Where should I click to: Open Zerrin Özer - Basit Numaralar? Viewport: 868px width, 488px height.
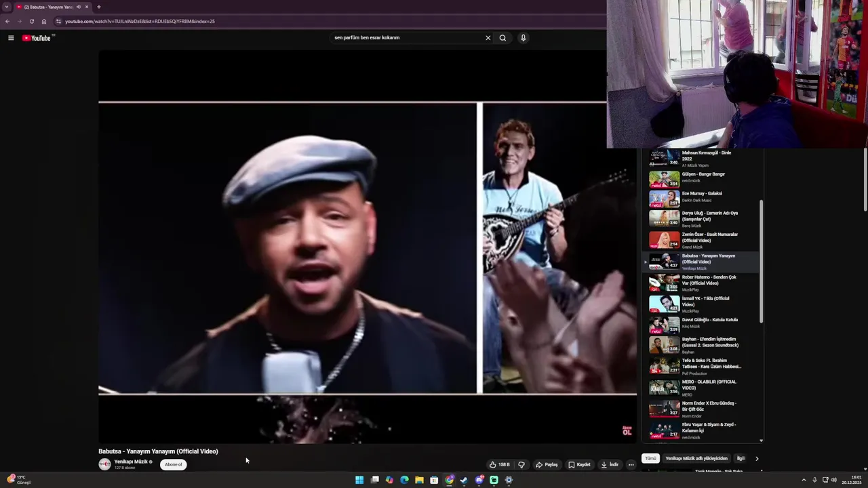click(701, 240)
